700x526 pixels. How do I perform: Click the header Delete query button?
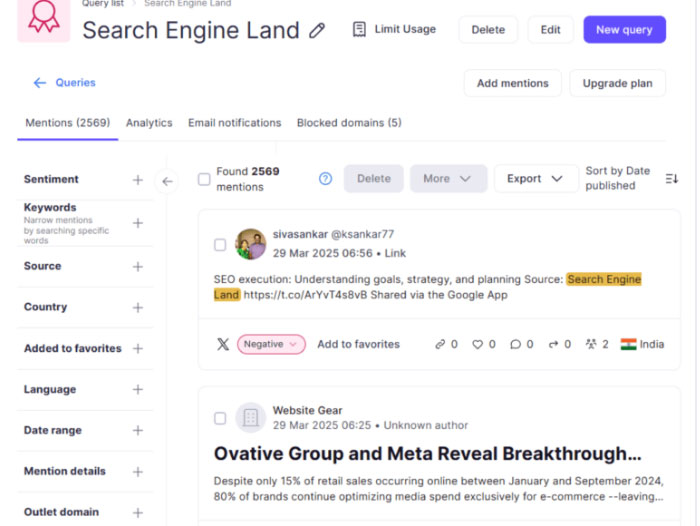[x=488, y=29]
